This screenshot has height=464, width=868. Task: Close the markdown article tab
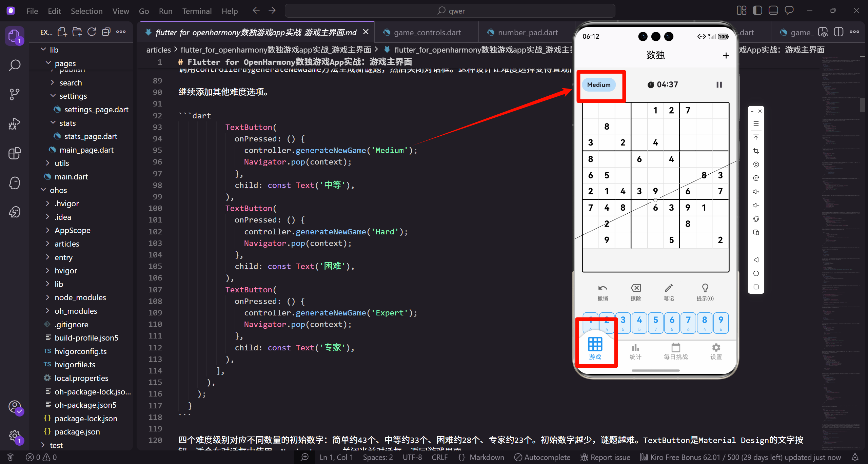[x=366, y=32]
